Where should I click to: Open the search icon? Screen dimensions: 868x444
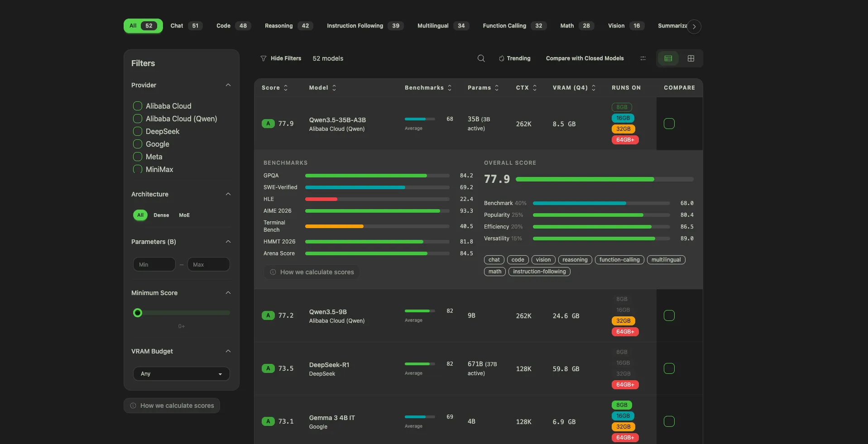pos(481,58)
